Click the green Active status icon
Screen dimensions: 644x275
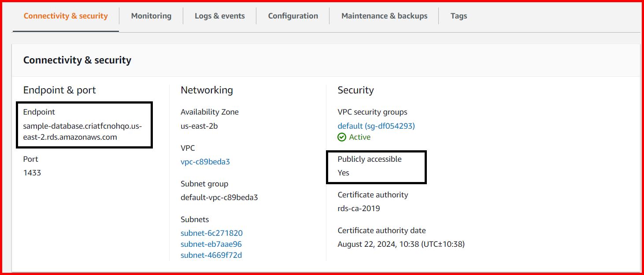coord(343,137)
